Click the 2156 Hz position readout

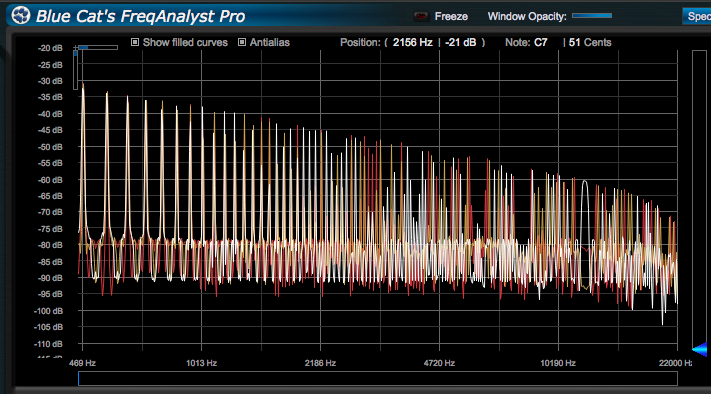(413, 42)
